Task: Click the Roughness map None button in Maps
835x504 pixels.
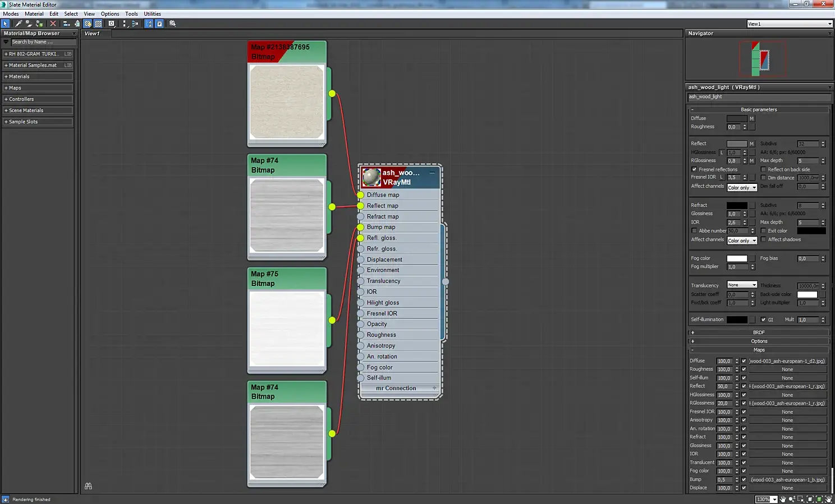Action: point(787,369)
